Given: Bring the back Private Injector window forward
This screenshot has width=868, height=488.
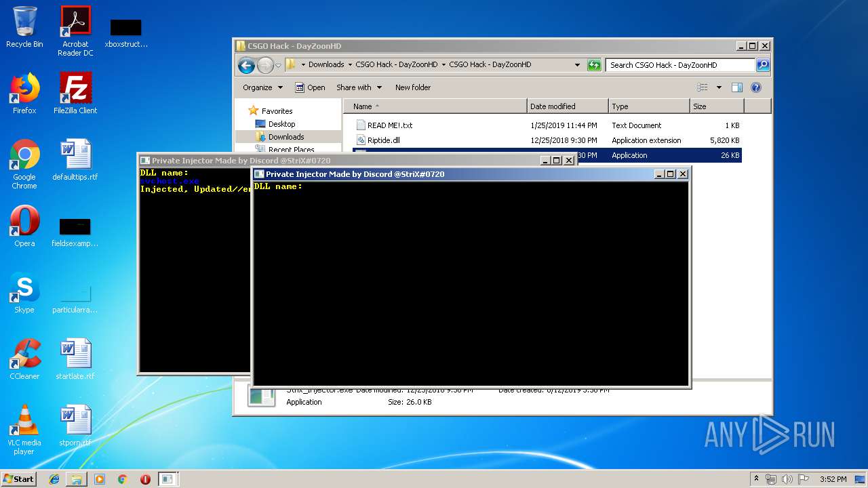Looking at the screenshot, I should coord(339,161).
